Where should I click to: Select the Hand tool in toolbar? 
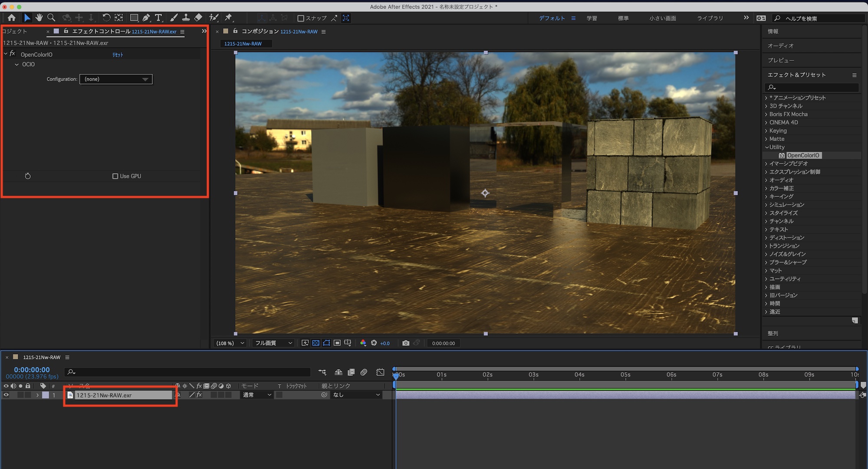[x=39, y=18]
